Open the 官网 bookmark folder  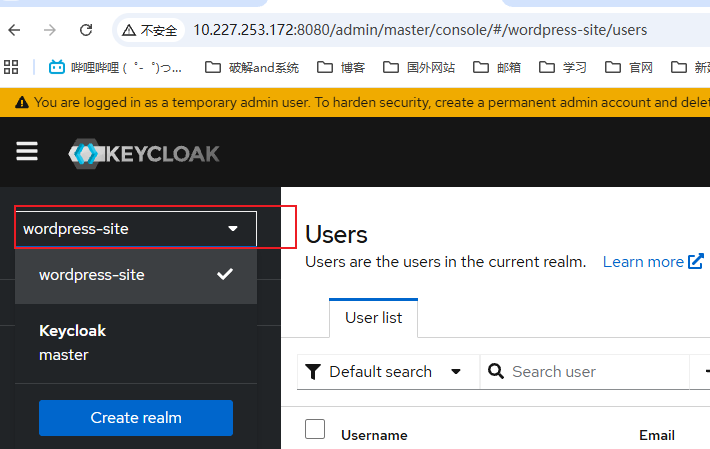click(629, 67)
